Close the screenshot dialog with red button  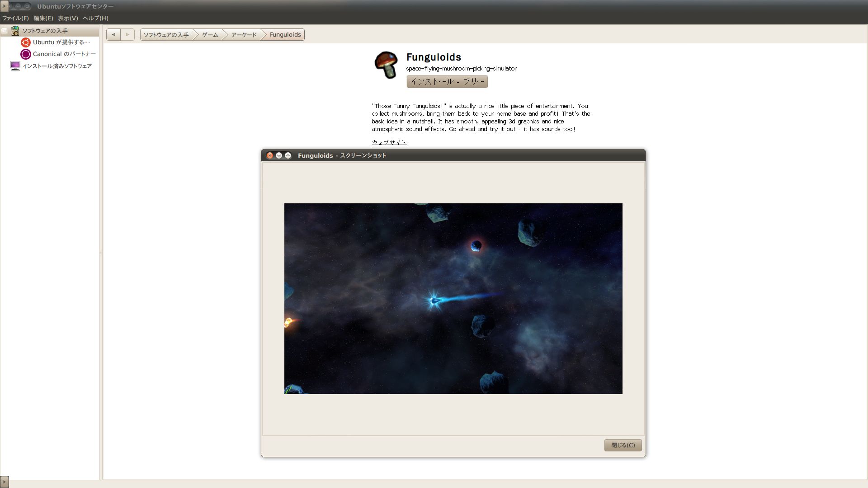[270, 155]
